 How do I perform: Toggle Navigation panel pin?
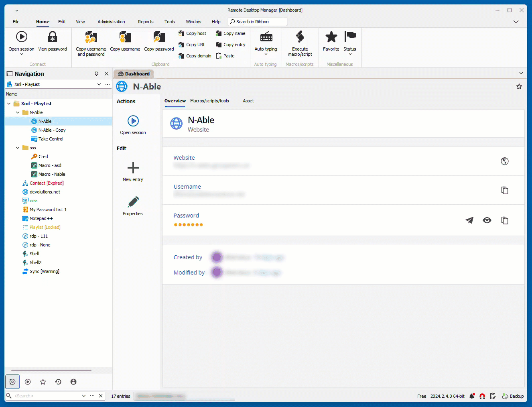point(96,74)
